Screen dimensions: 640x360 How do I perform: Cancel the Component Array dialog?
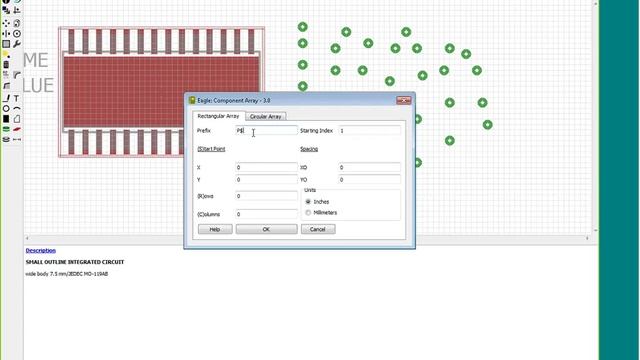pos(318,229)
